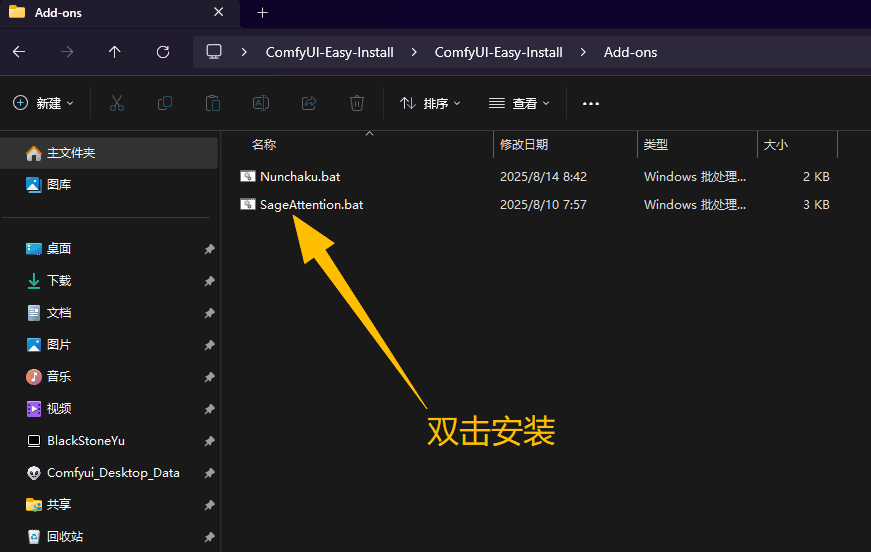Screen dimensions: 871x552
Task: Go up one folder level
Action: point(115,52)
